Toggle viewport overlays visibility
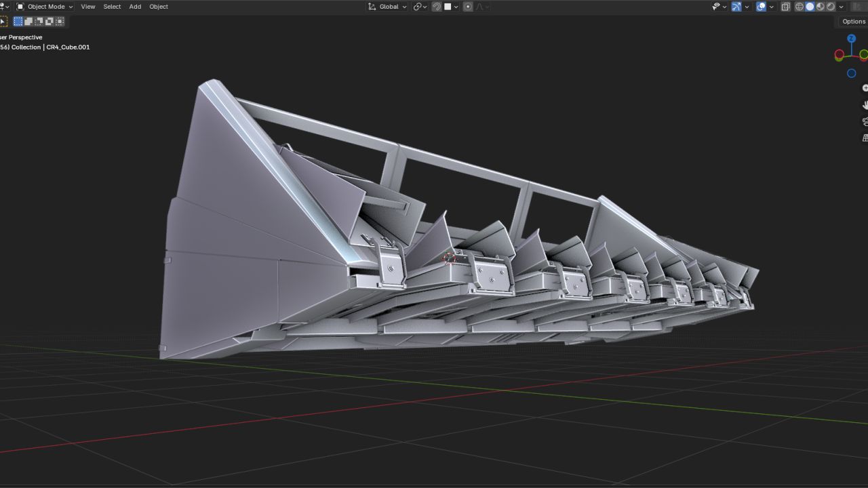This screenshot has height=488, width=868. tap(761, 7)
